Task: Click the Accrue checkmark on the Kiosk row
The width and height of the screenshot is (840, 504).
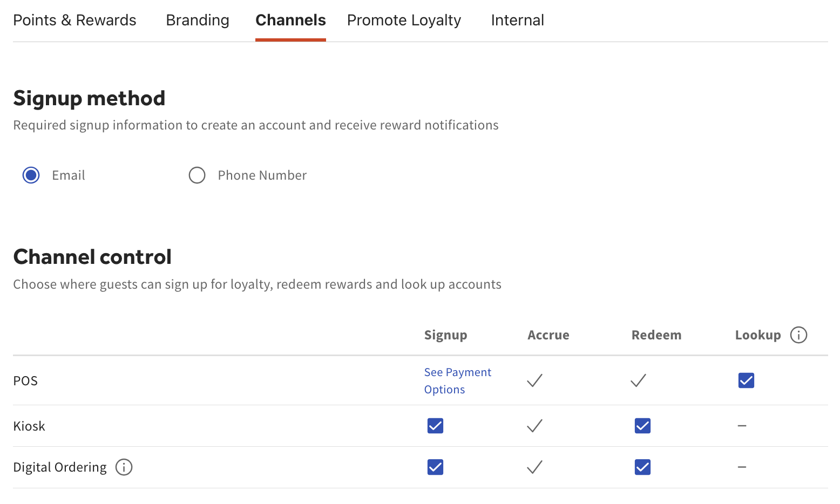Action: [534, 426]
